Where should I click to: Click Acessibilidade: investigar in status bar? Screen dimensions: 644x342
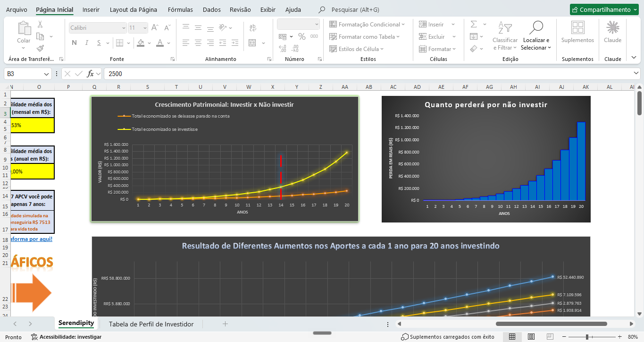66,337
